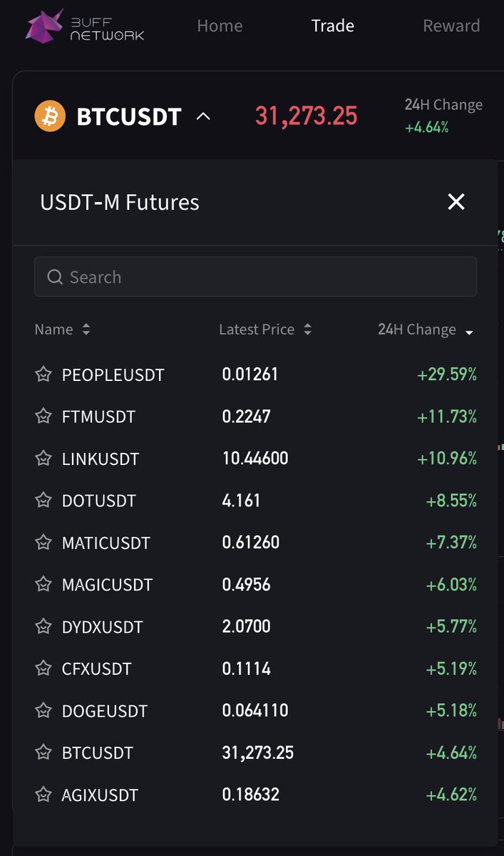Choose LINKUSDT from the list
The image size is (504, 856).
tap(101, 459)
